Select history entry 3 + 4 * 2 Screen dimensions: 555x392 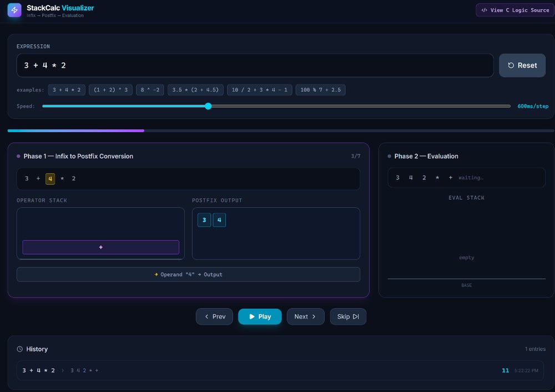280,370
